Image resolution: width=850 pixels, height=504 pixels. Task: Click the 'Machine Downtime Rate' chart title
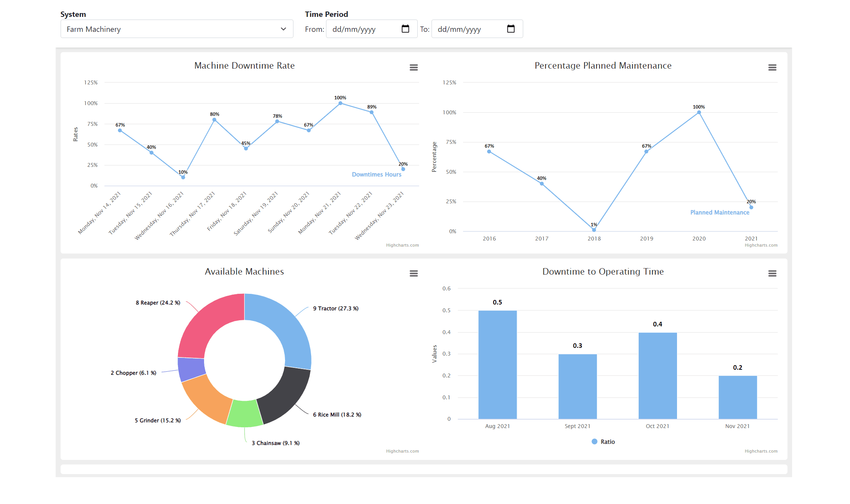tap(244, 66)
